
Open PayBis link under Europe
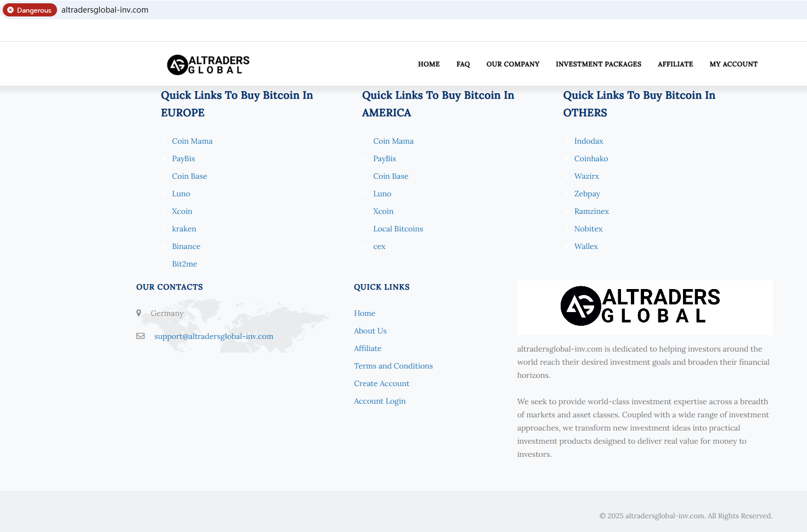click(183, 159)
